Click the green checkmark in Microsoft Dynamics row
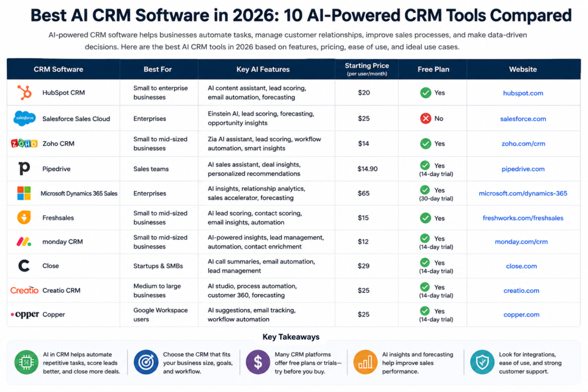Screen dimensions: 588x392 [x=425, y=190]
